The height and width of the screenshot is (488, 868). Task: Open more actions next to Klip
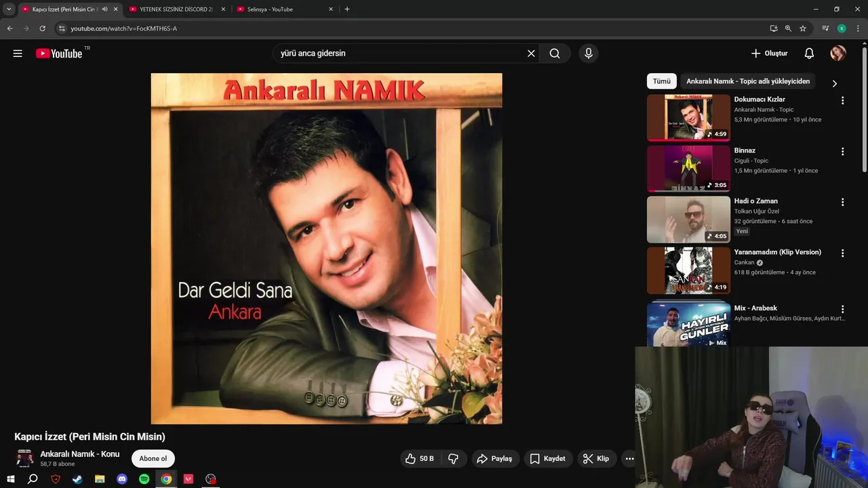629,459
